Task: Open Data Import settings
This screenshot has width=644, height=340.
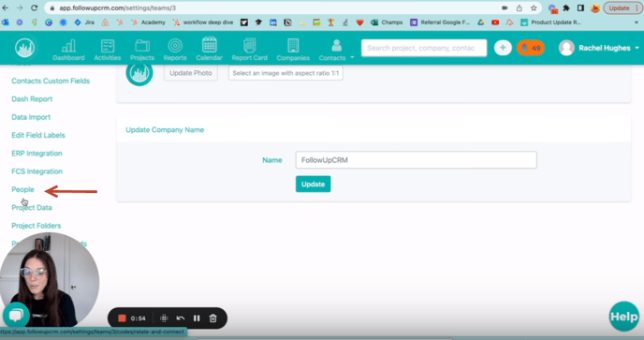Action: click(x=31, y=117)
